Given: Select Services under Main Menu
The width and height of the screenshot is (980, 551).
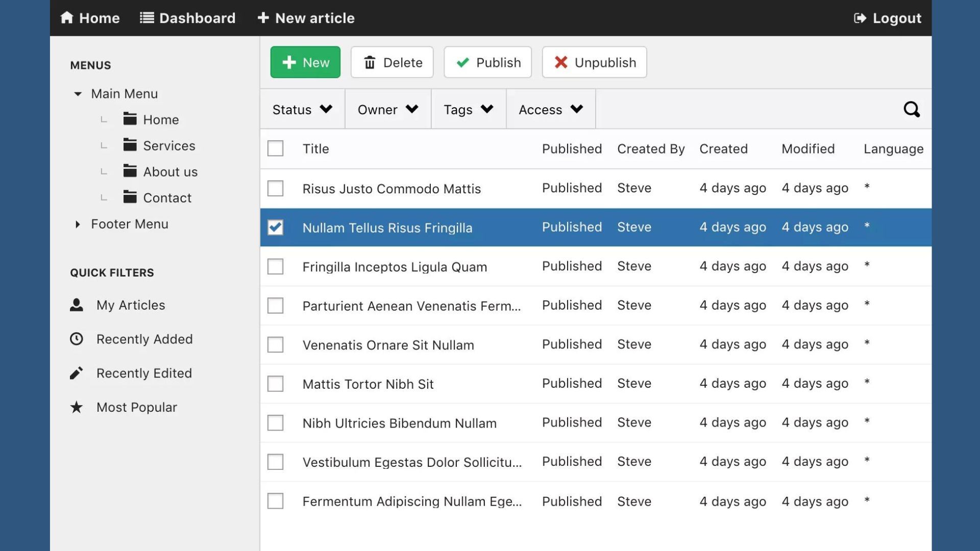Looking at the screenshot, I should (x=169, y=145).
